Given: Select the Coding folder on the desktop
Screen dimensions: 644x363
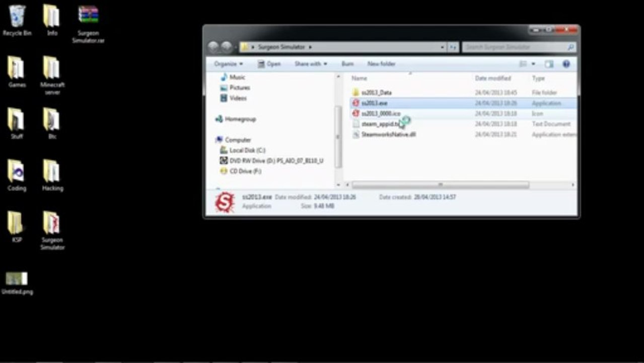Looking at the screenshot, I should pos(17,175).
